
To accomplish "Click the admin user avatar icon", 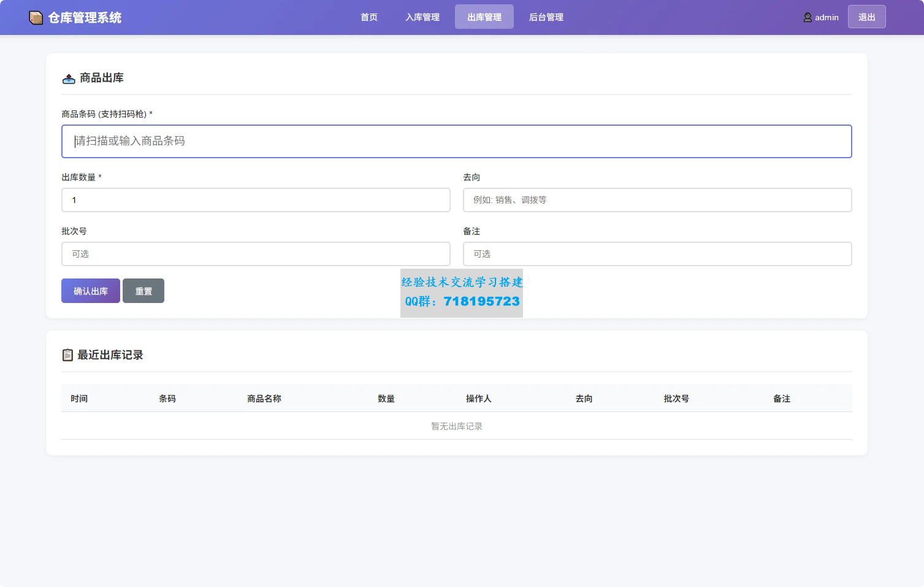I will click(808, 18).
